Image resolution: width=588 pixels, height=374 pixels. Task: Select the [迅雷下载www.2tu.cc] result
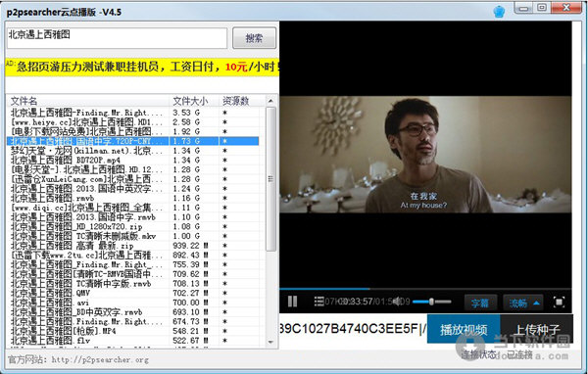pos(132,256)
